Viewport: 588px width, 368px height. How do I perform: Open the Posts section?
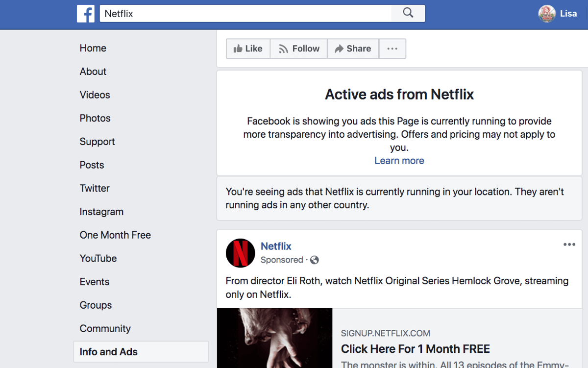[92, 165]
